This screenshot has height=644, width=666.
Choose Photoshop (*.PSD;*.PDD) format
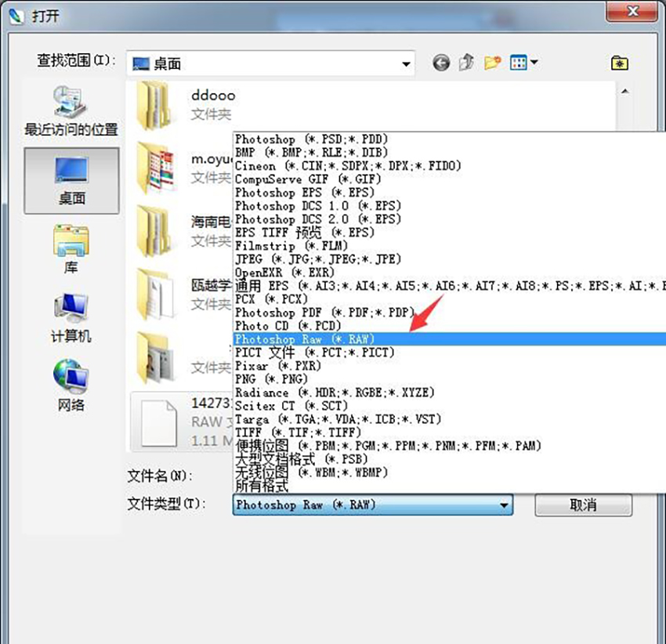point(450,139)
